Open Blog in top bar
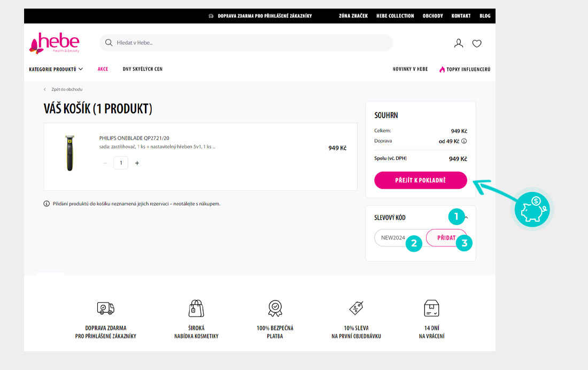 [x=485, y=16]
